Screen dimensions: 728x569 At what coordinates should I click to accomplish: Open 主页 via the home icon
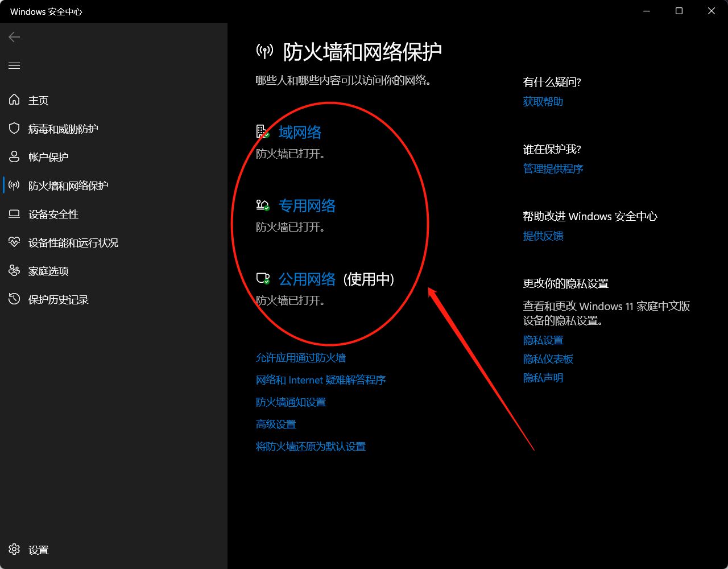14,100
